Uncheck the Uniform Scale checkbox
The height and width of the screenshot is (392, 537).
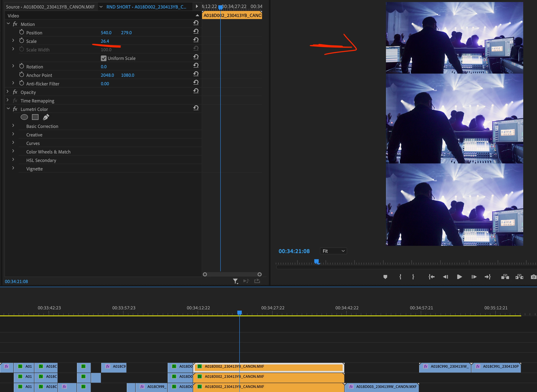pyautogui.click(x=103, y=58)
